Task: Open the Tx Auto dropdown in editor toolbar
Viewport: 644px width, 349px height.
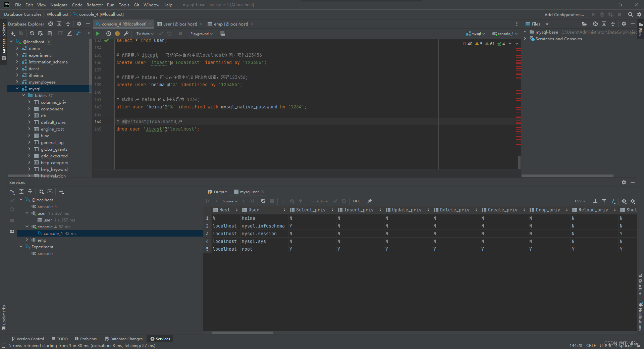Action: [145, 34]
